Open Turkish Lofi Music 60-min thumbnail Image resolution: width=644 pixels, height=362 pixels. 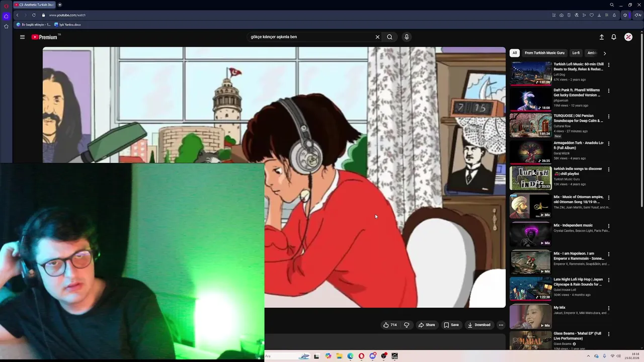[531, 73]
